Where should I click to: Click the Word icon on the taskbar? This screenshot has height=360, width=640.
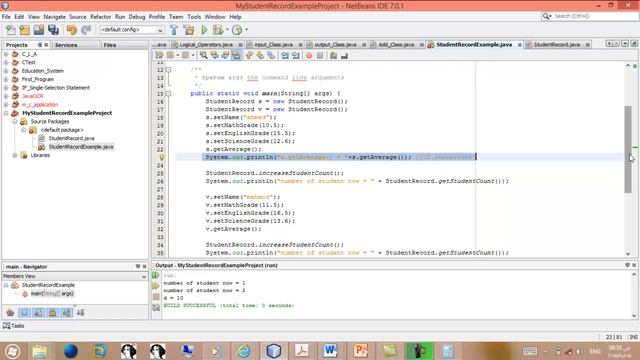(330, 351)
